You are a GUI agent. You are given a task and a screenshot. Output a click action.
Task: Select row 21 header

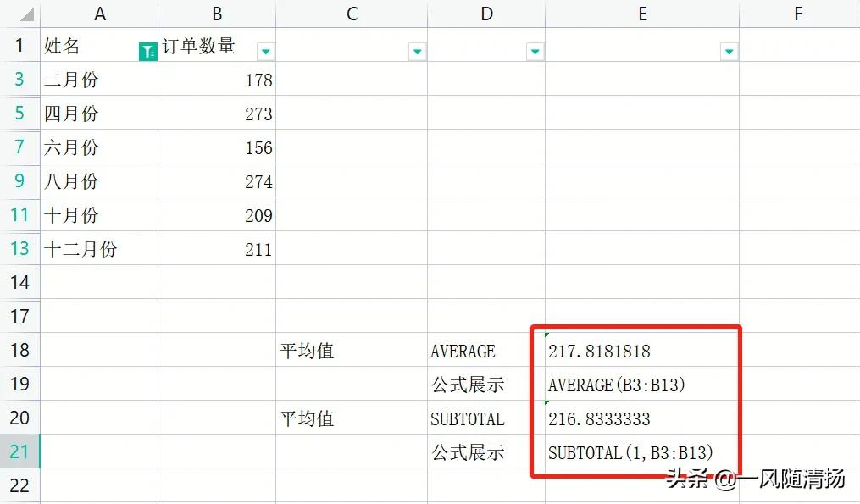[19, 451]
